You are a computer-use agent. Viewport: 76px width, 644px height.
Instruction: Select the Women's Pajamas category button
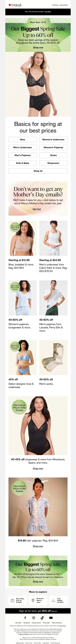click(53, 147)
